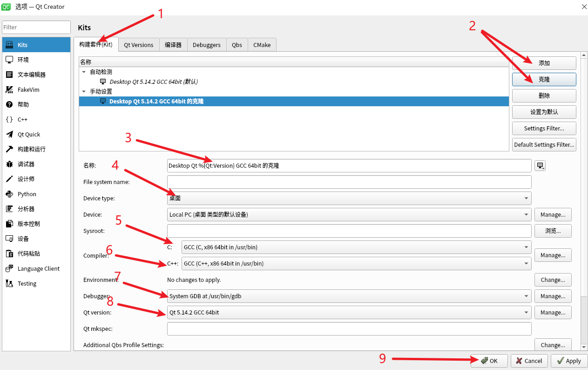This screenshot has height=370, width=588.
Task: Click the 克隆 button
Action: tap(544, 79)
